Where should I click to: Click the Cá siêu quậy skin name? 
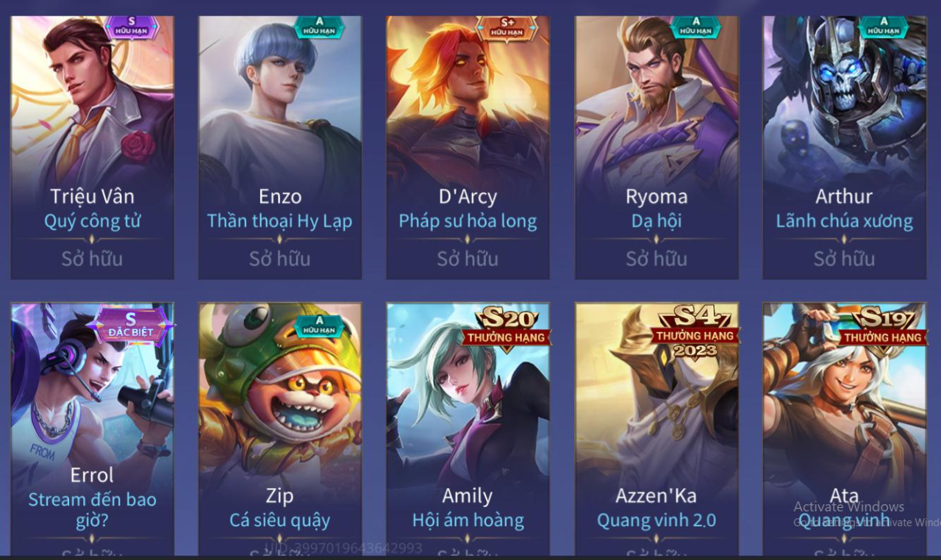[x=280, y=520]
